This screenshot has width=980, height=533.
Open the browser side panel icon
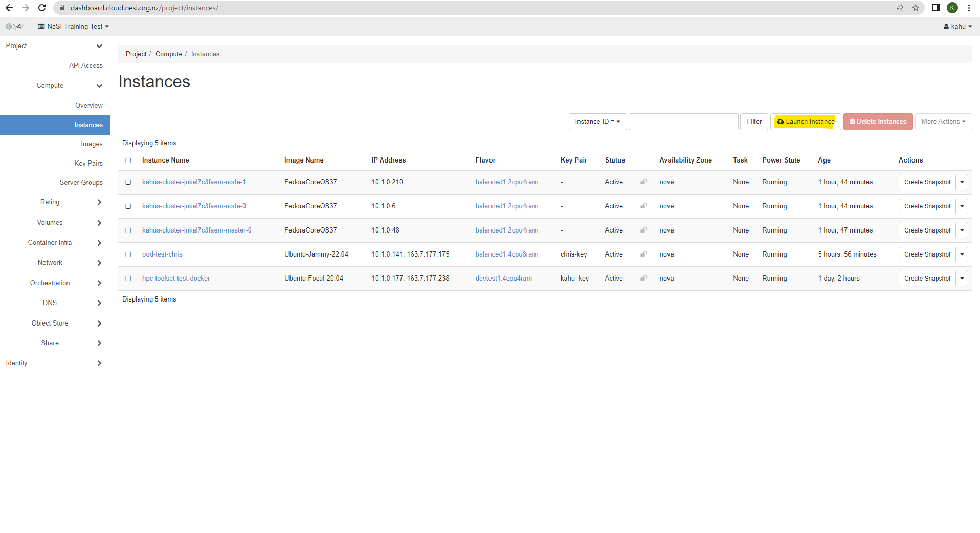click(936, 8)
